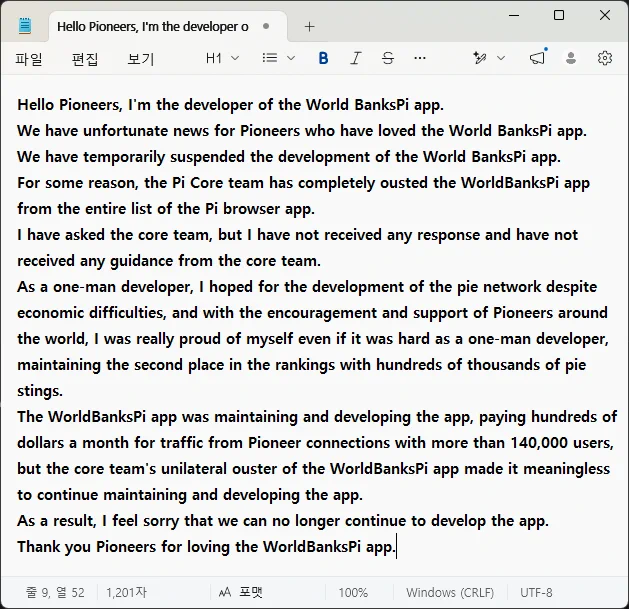Click the character count '1,201자'
The width and height of the screenshot is (629, 609).
coord(126,593)
